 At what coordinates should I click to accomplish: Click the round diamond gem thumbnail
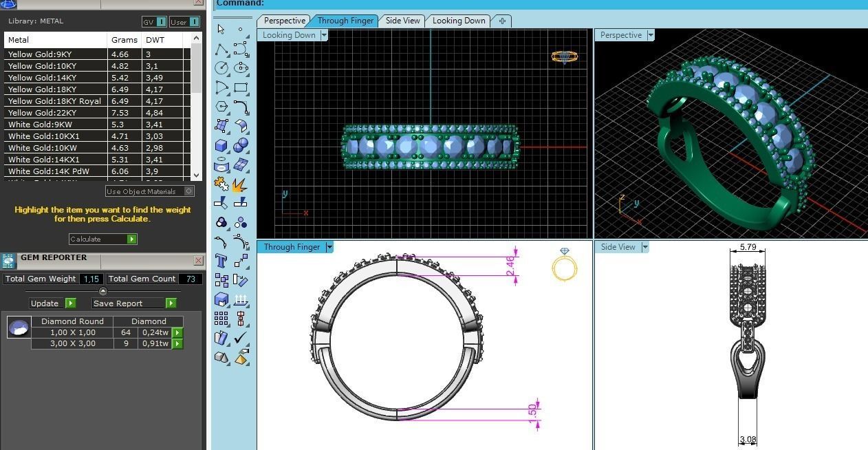(x=19, y=328)
